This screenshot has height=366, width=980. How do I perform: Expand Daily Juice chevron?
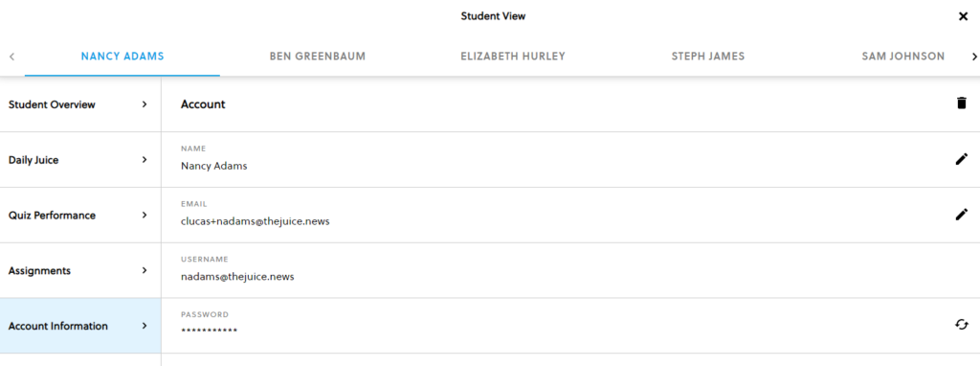145,160
